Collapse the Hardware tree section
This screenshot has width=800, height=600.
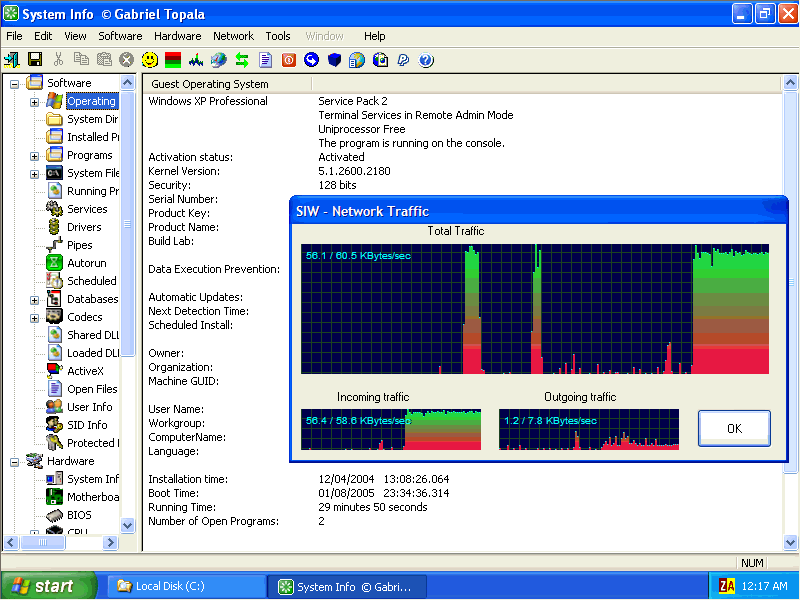click(14, 462)
